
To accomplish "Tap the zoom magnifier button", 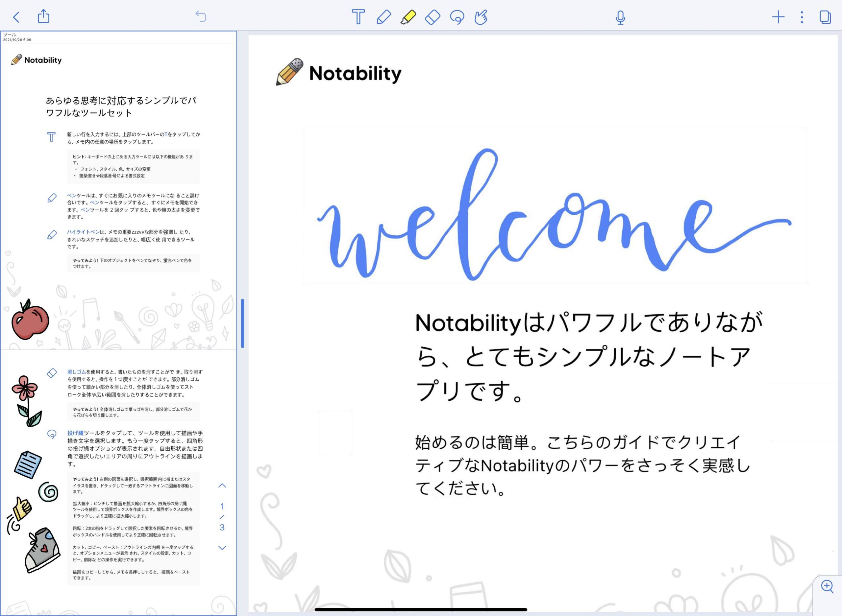I will pyautogui.click(x=827, y=586).
